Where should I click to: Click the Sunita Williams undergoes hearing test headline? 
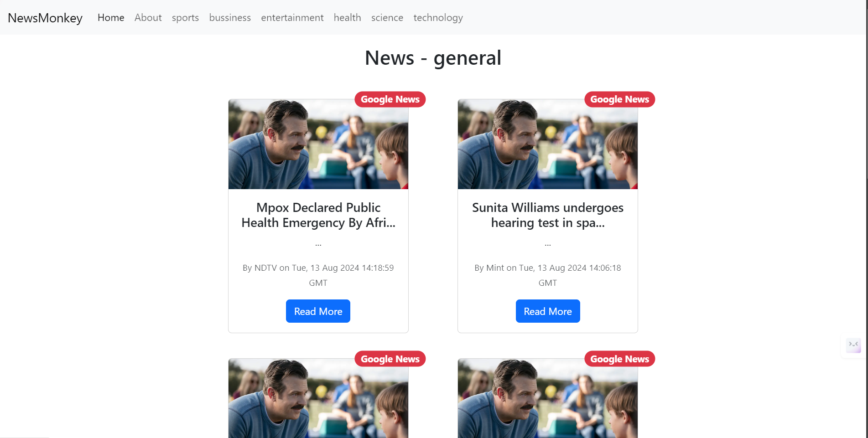(548, 215)
